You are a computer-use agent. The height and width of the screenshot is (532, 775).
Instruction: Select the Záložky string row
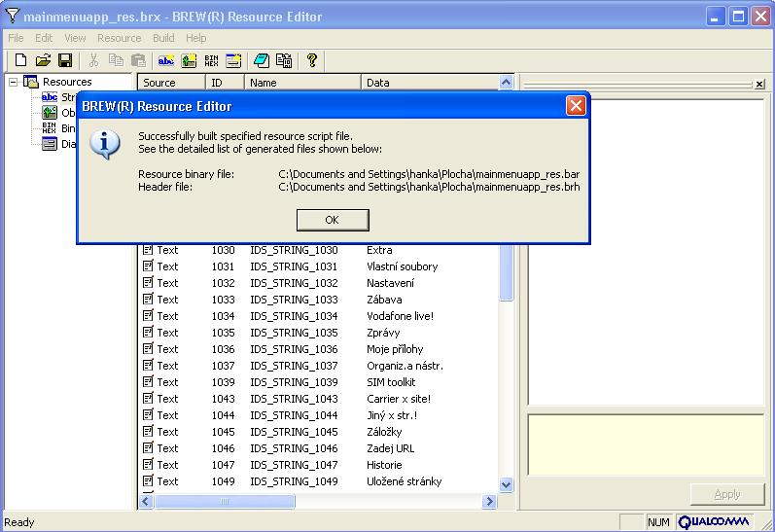coord(316,432)
